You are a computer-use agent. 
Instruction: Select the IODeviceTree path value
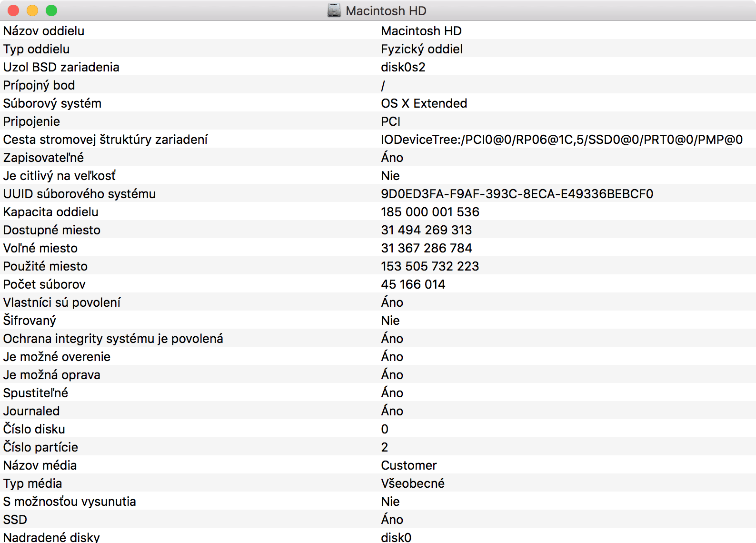pos(562,140)
